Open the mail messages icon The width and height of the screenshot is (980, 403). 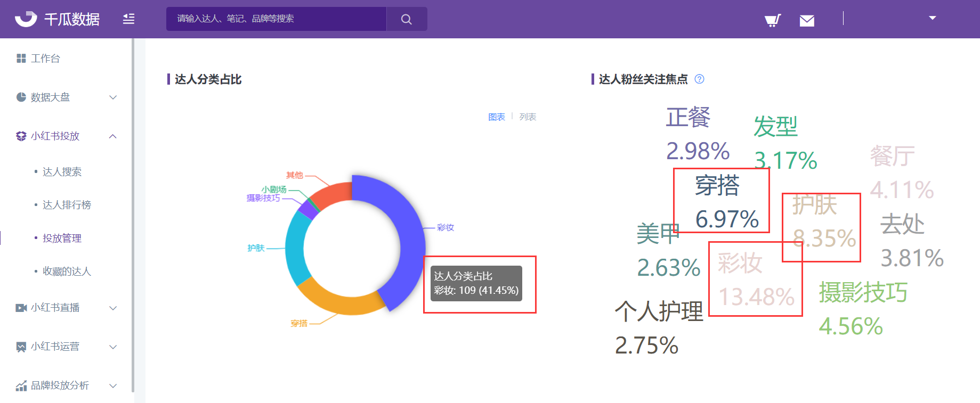[807, 21]
